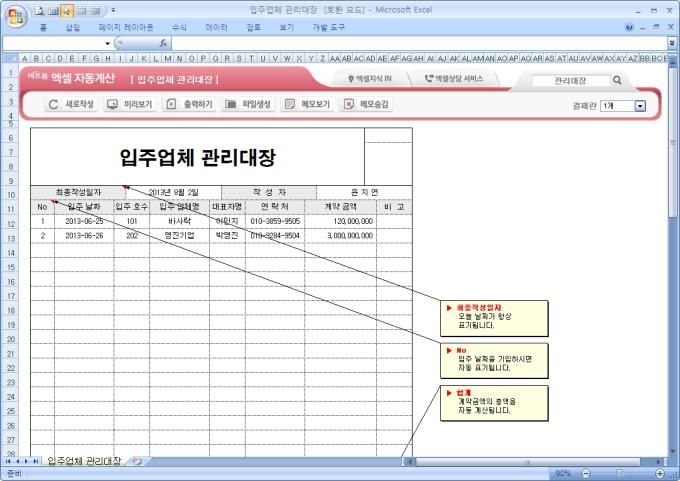Open the 보기 ribbon tab

[x=286, y=28]
